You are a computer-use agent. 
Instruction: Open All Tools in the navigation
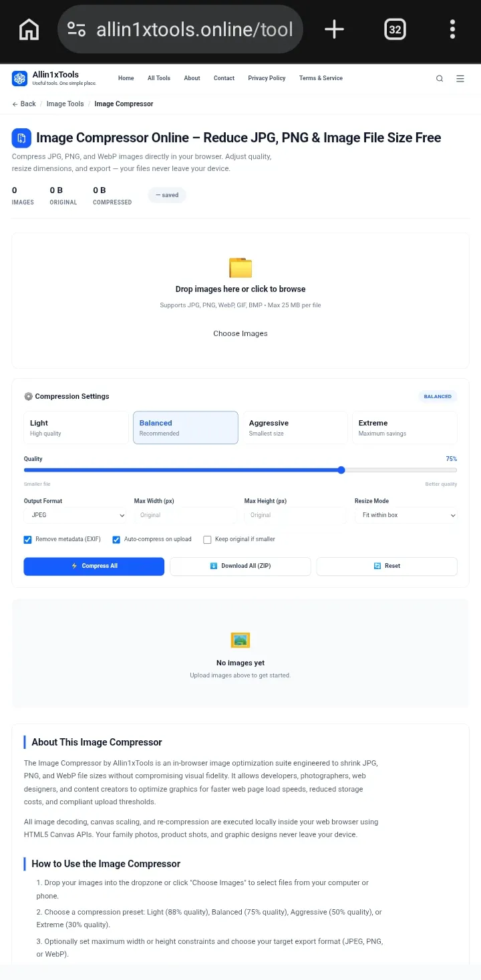[159, 78]
